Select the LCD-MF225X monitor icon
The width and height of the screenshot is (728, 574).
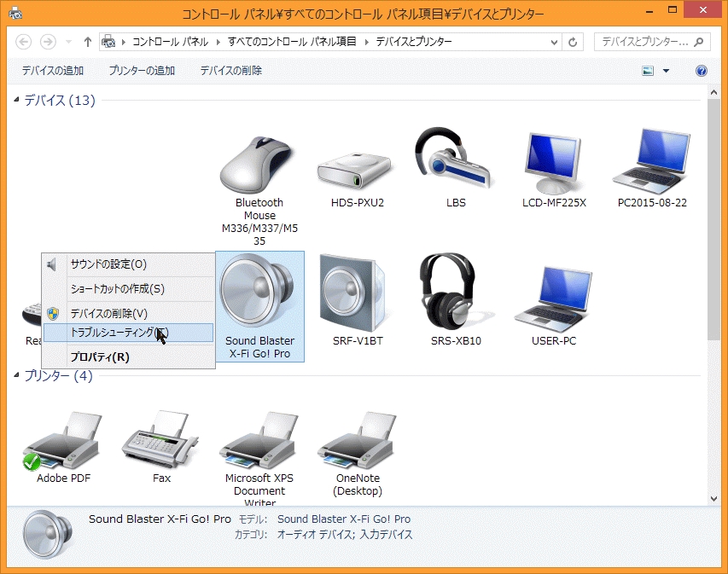pyautogui.click(x=553, y=163)
